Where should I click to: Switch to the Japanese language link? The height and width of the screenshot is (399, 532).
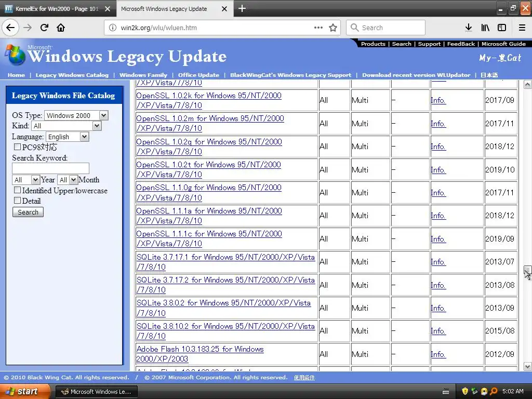tap(489, 75)
